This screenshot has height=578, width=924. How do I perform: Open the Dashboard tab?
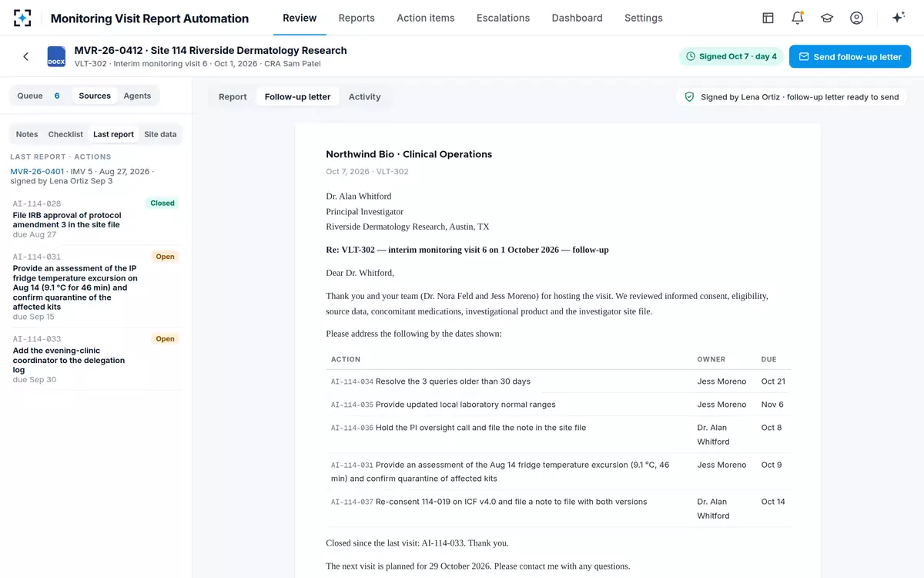pos(577,18)
